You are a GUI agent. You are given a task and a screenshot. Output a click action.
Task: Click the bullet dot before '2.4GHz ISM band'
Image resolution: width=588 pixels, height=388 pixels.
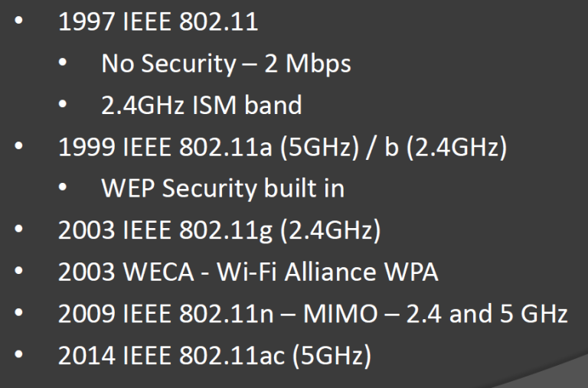(x=62, y=104)
